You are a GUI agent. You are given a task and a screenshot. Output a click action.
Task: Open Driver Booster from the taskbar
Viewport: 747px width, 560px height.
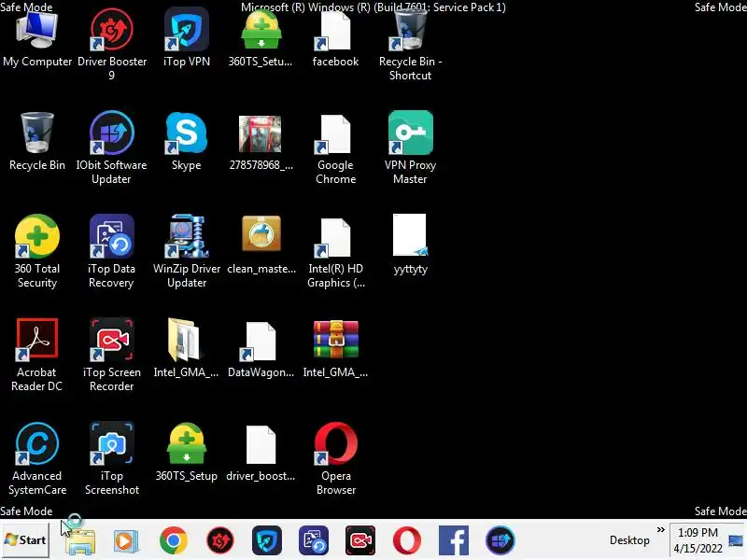coord(219,540)
